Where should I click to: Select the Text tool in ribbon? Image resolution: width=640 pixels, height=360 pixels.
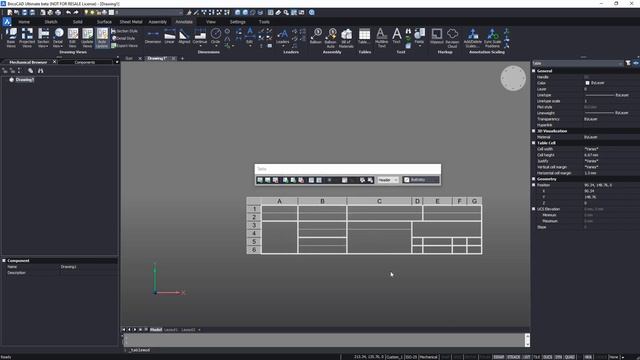tap(396, 36)
